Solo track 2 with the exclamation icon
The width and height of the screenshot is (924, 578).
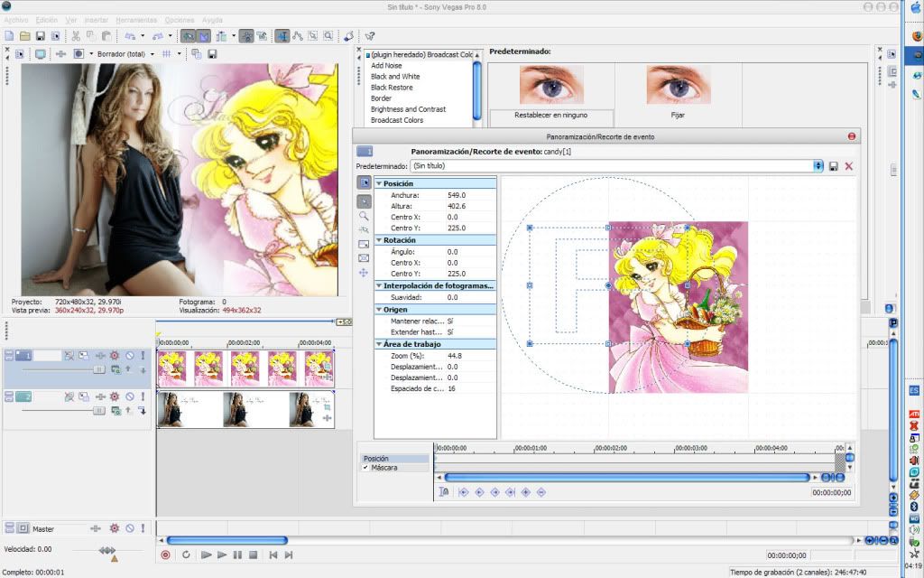coord(143,397)
